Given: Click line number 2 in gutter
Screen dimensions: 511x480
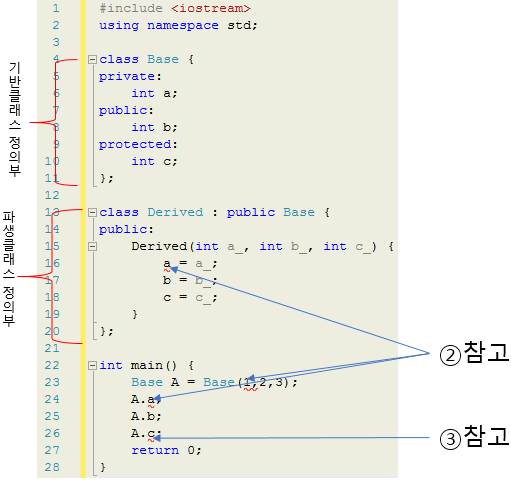Looking at the screenshot, I should pos(56,25).
